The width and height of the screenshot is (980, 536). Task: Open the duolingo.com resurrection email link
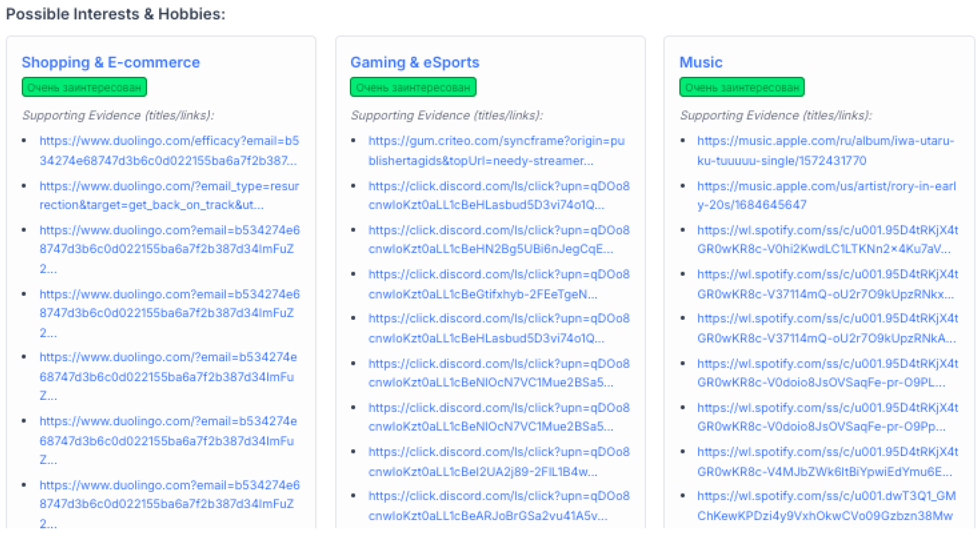(x=169, y=196)
